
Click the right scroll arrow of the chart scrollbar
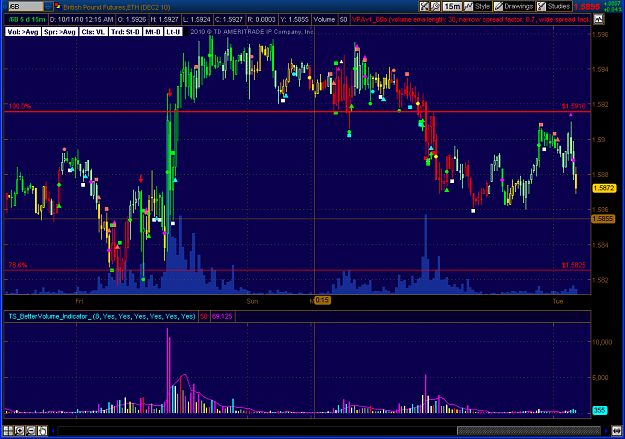[x=606, y=431]
